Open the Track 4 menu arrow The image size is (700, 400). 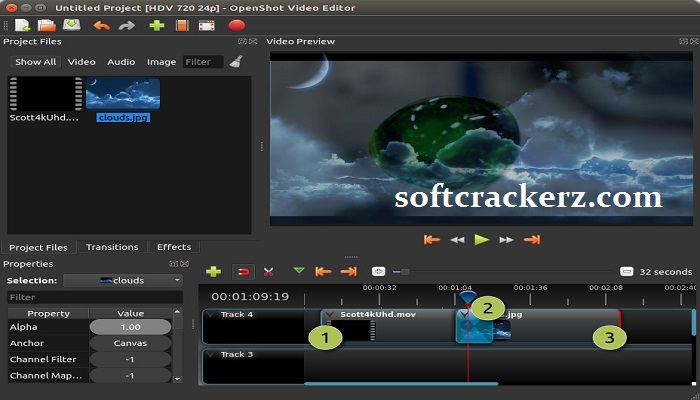[x=210, y=315]
